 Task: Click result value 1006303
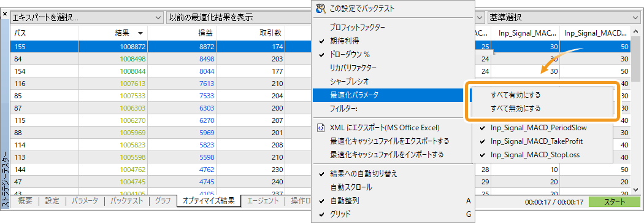pyautogui.click(x=133, y=108)
